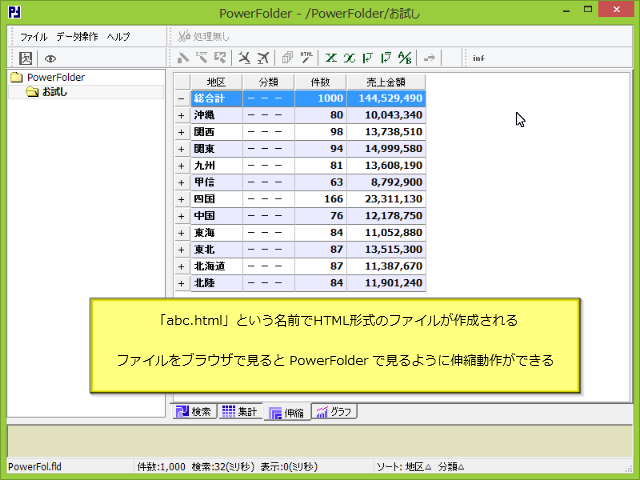Click the 売上金額 column header

pos(386,82)
